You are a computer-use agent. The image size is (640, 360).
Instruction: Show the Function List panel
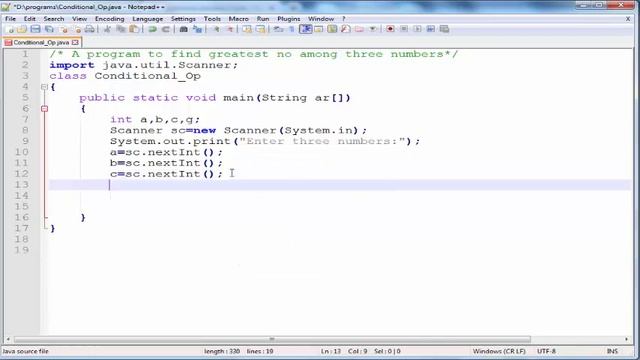pos(346,29)
